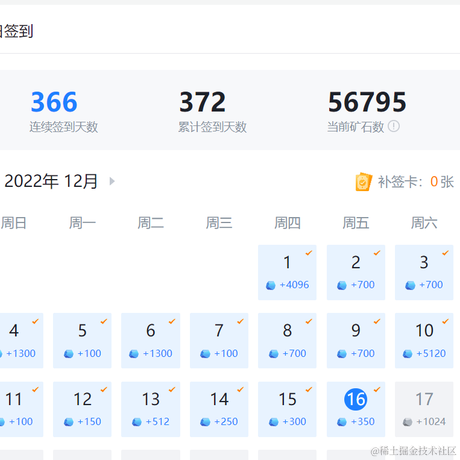Click the 周六 weekday header
This screenshot has width=460, height=460.
[424, 223]
